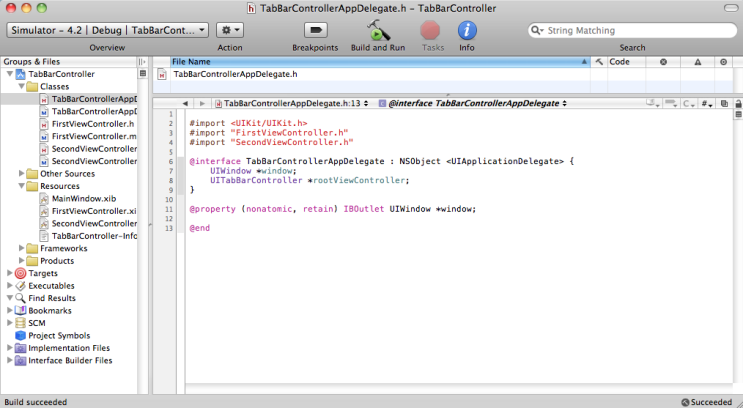The height and width of the screenshot is (408, 743).
Task: Click the Targets bullseye icon
Action: pos(20,273)
